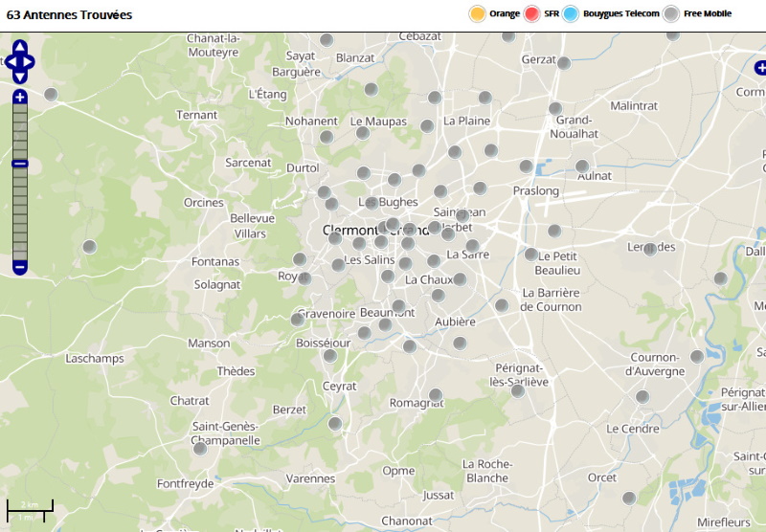Image resolution: width=766 pixels, height=532 pixels.
Task: Click the antenna marker near Cournon-d'Auvergne
Action: (697, 356)
